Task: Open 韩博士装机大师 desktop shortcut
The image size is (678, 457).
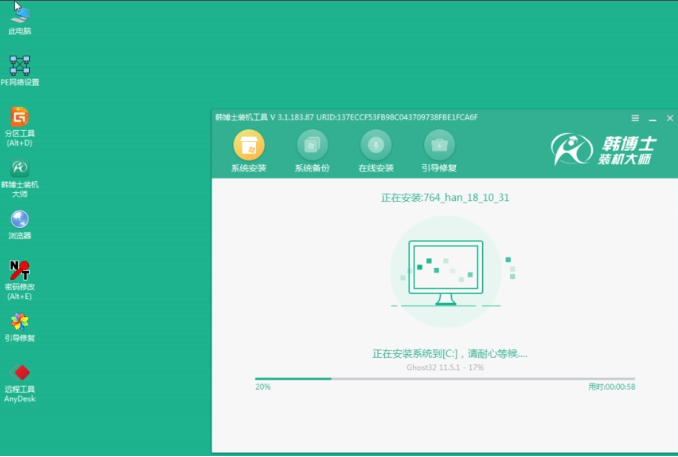Action: [x=20, y=179]
